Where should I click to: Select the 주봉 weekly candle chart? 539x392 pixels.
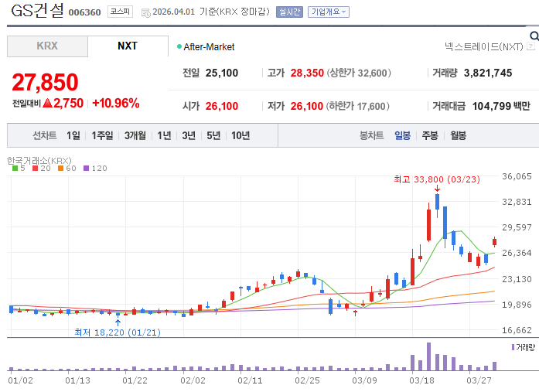click(430, 136)
